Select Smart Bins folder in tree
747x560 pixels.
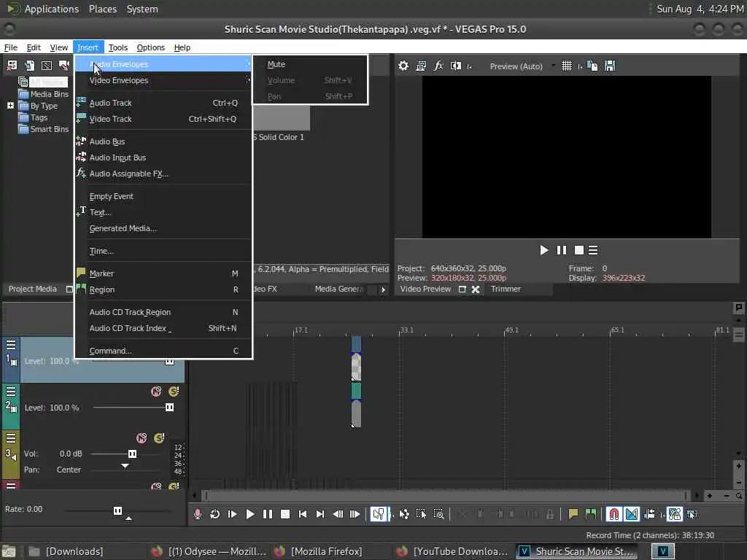tap(44, 129)
